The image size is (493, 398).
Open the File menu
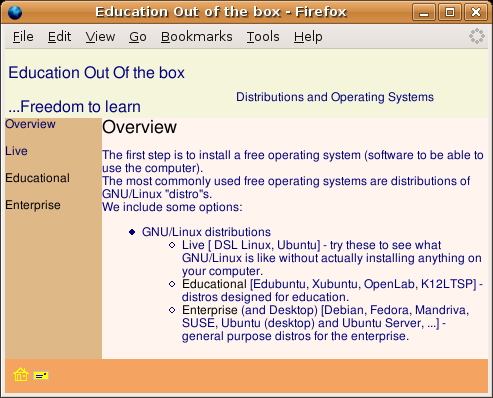[x=23, y=37]
